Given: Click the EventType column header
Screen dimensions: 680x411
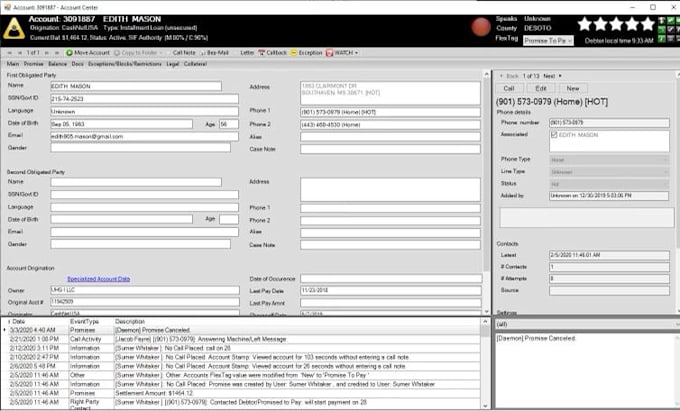Looking at the screenshot, I should click(x=84, y=322).
